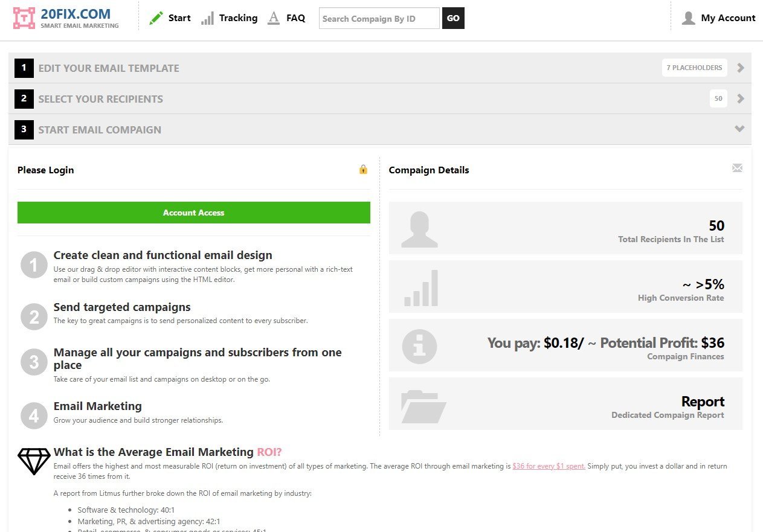
Task: Click the gold padlock login icon
Action: click(x=363, y=170)
